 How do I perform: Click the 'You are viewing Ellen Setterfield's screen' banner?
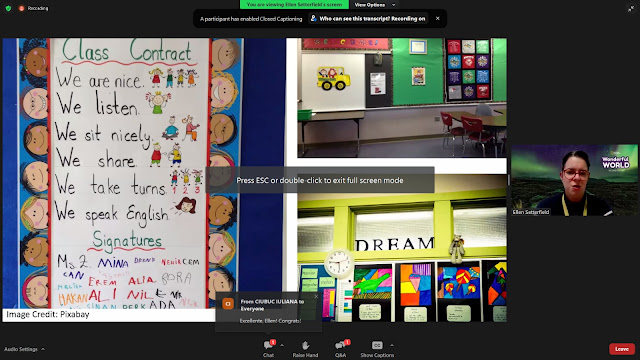point(294,4)
